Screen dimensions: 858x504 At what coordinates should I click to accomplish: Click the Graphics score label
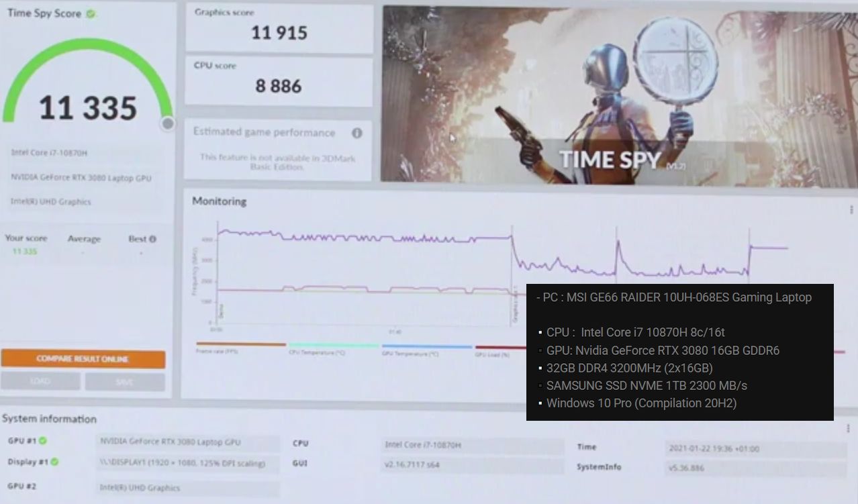pyautogui.click(x=224, y=12)
